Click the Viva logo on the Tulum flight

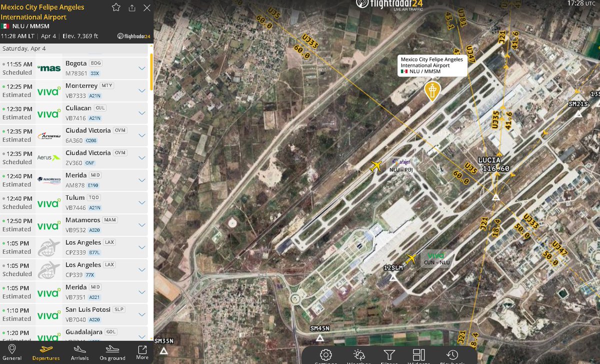[49, 204]
